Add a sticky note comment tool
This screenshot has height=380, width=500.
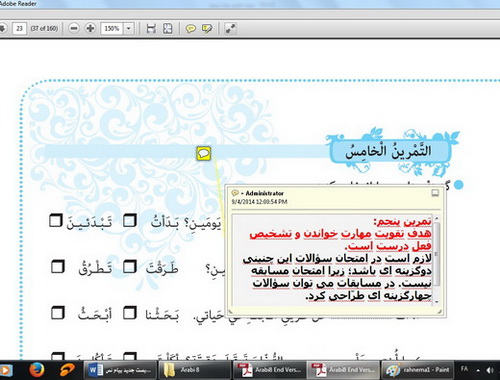coord(190,29)
